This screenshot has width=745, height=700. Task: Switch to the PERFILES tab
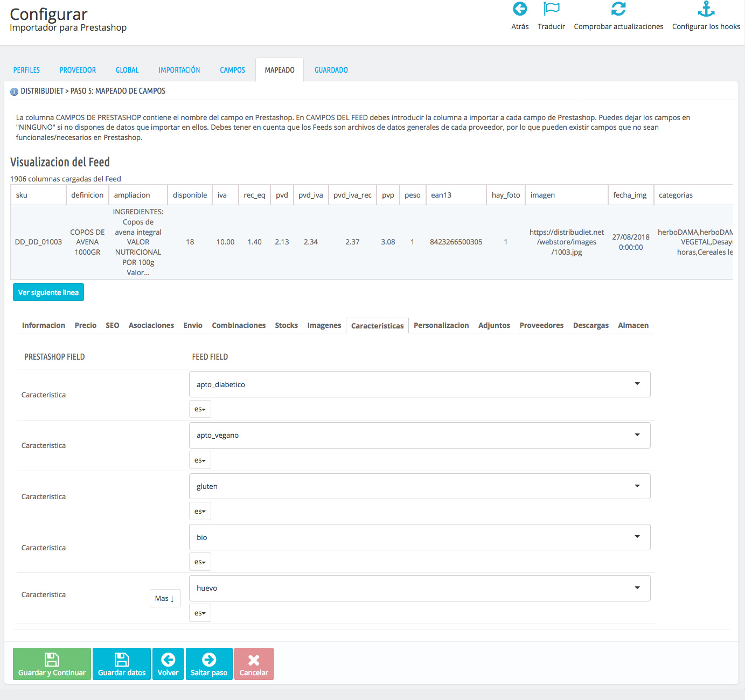[x=26, y=70]
